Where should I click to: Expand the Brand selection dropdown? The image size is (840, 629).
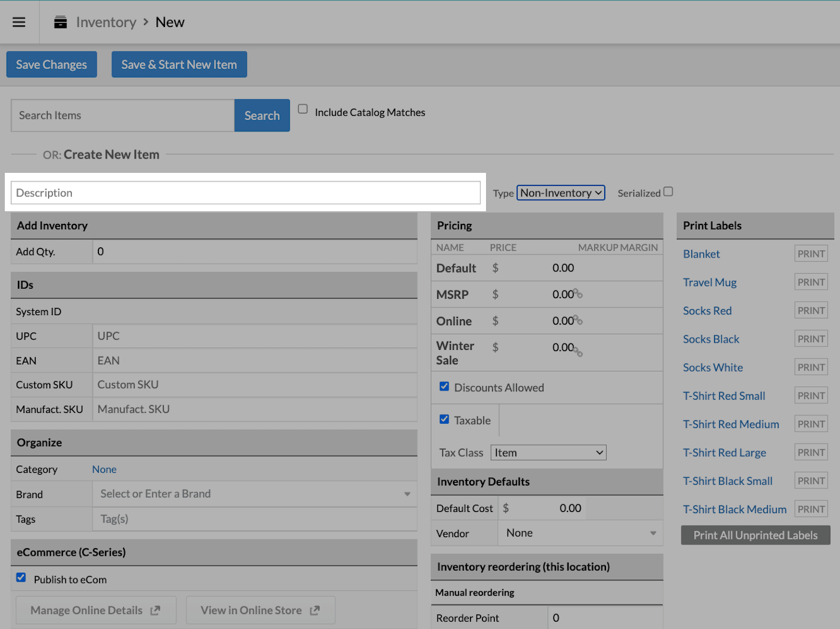pyautogui.click(x=255, y=494)
